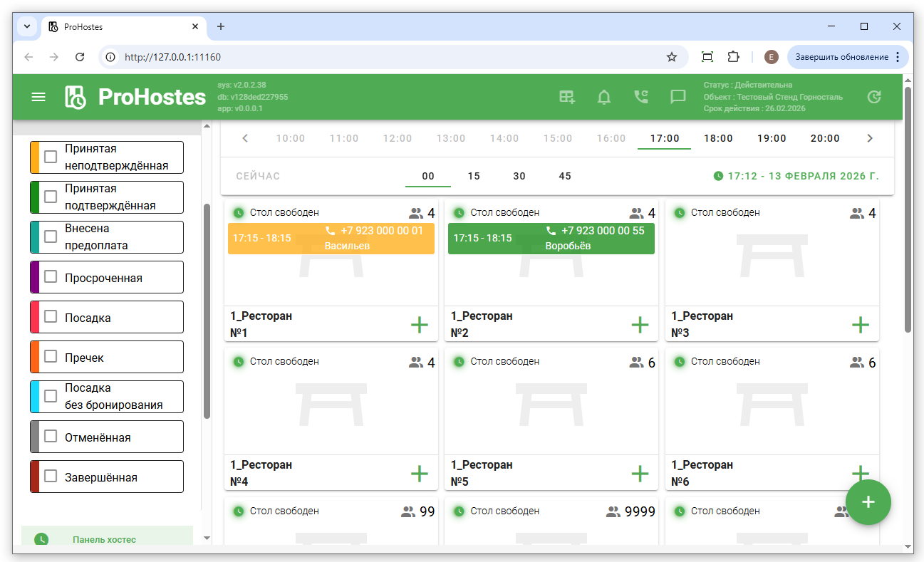This screenshot has width=924, height=562.
Task: Toggle the Отменённая filter checkbox
Action: 51,437
